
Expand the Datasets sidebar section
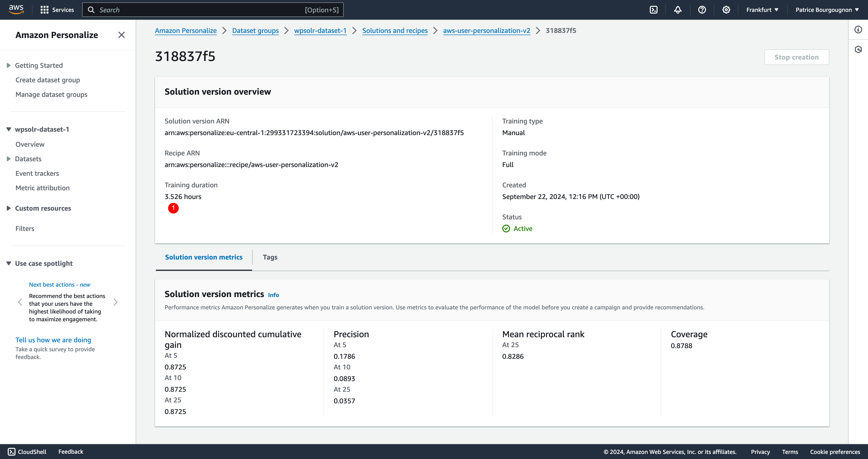click(x=9, y=159)
